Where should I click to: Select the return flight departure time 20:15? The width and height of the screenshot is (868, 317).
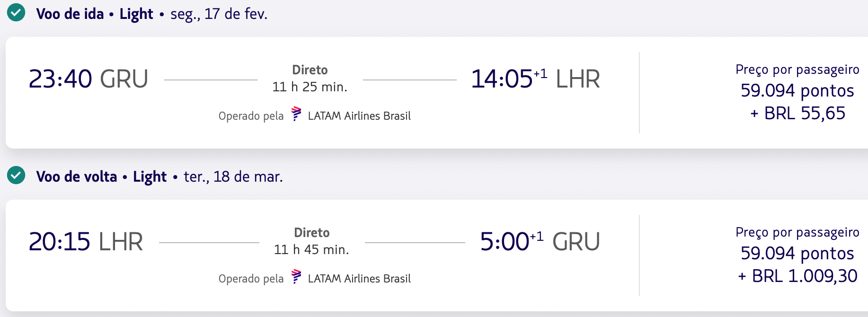[x=61, y=241]
